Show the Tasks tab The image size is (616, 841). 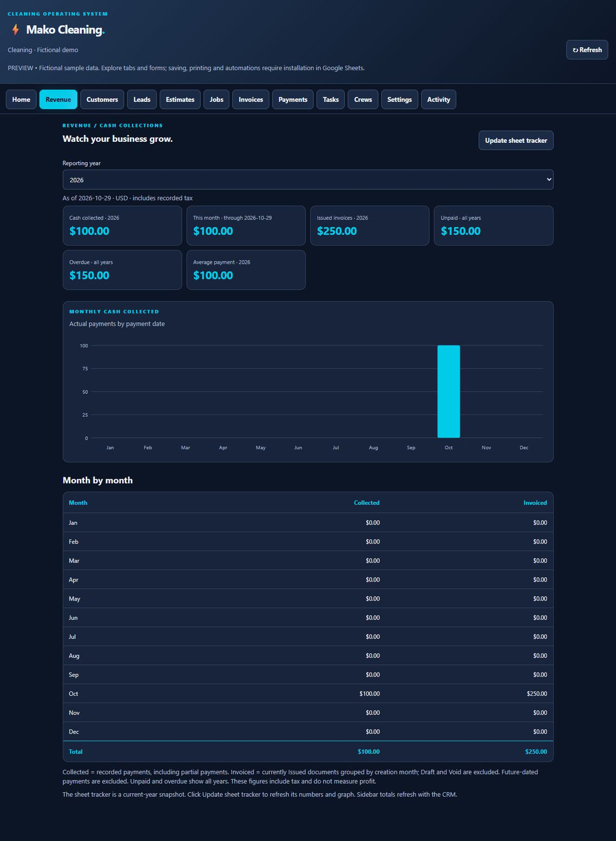click(331, 100)
